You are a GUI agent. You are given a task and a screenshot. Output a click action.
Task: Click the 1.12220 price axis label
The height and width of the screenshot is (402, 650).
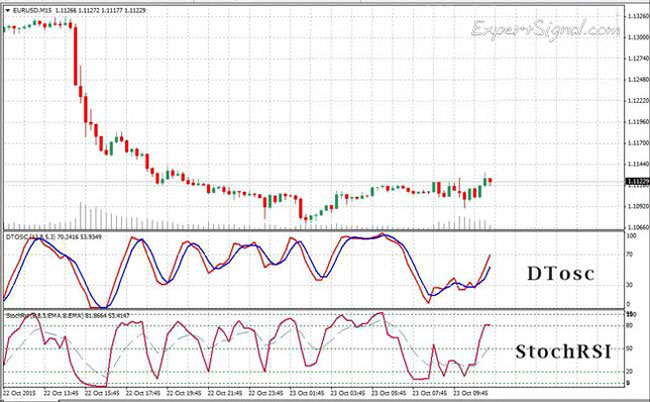pos(636,101)
